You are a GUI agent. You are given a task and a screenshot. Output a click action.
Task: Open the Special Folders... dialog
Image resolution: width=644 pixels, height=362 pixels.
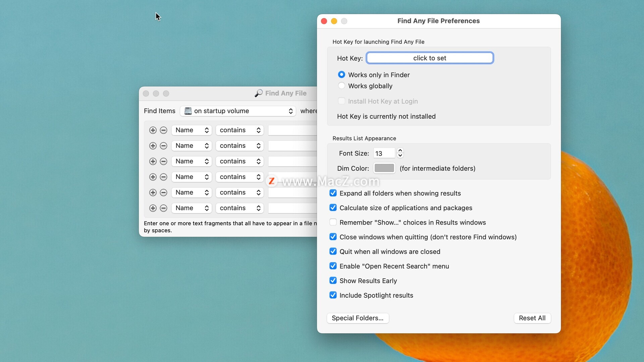(358, 318)
